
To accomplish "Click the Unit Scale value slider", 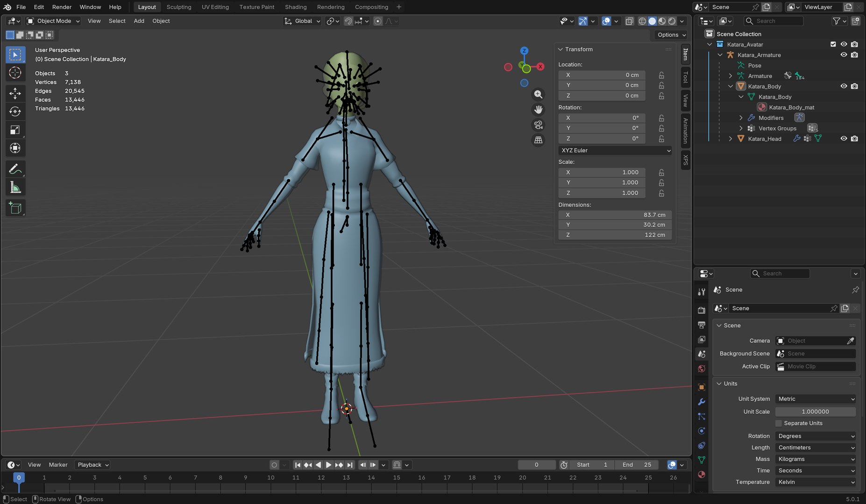I will click(816, 412).
